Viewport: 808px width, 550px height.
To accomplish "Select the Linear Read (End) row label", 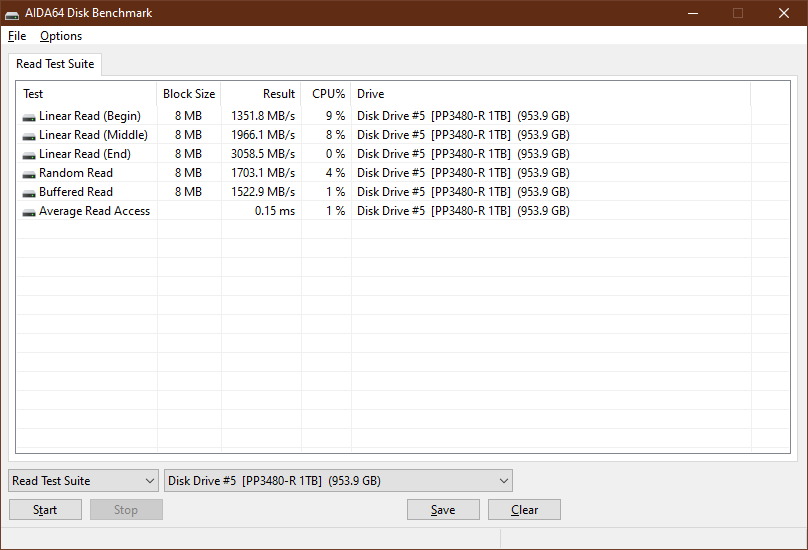I will pos(85,154).
